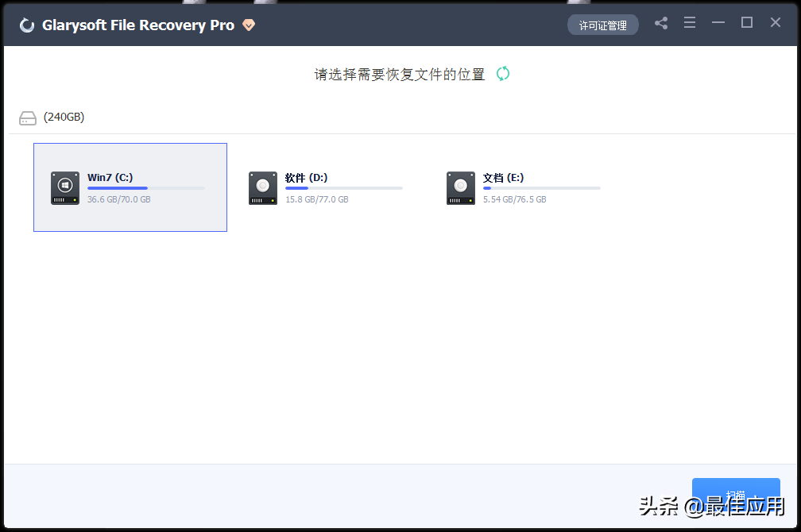This screenshot has height=532, width=801.
Task: Click the 15.8 GB/77.0 GB size text
Action: coord(317,199)
